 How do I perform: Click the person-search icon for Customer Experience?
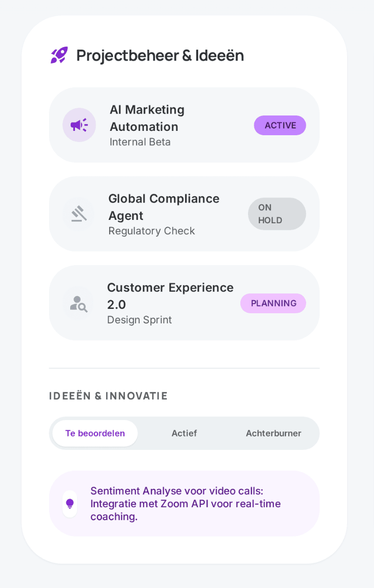coord(78,303)
